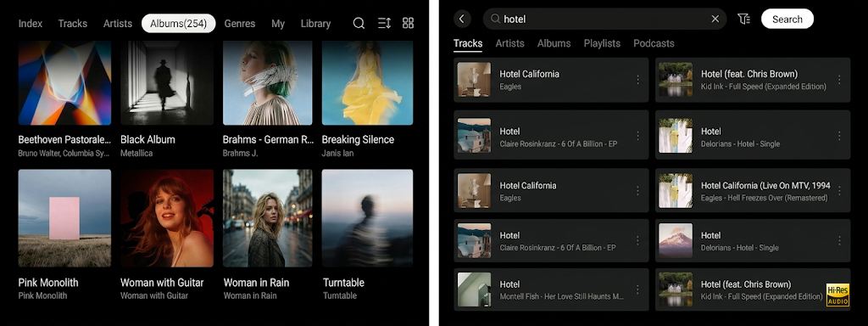Show Artists tab in search results
868x326 pixels.
tap(509, 43)
